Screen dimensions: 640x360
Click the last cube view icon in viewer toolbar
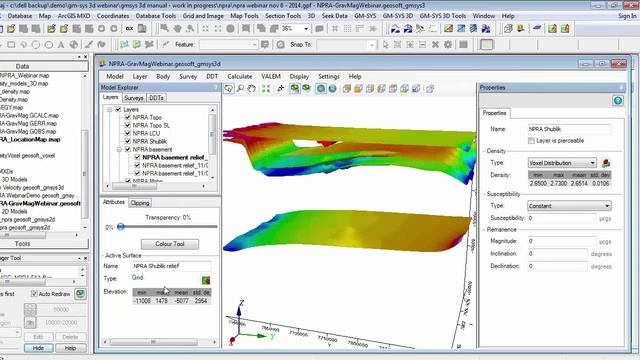coord(430,89)
